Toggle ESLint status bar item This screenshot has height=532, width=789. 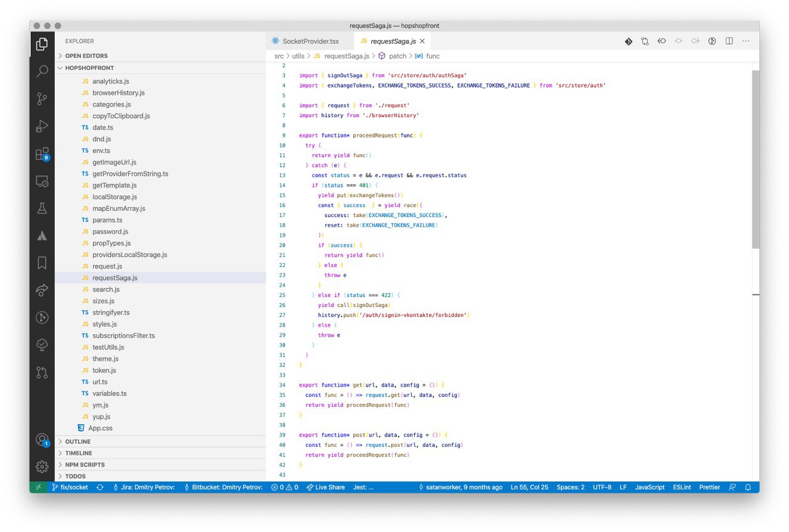coord(682,487)
